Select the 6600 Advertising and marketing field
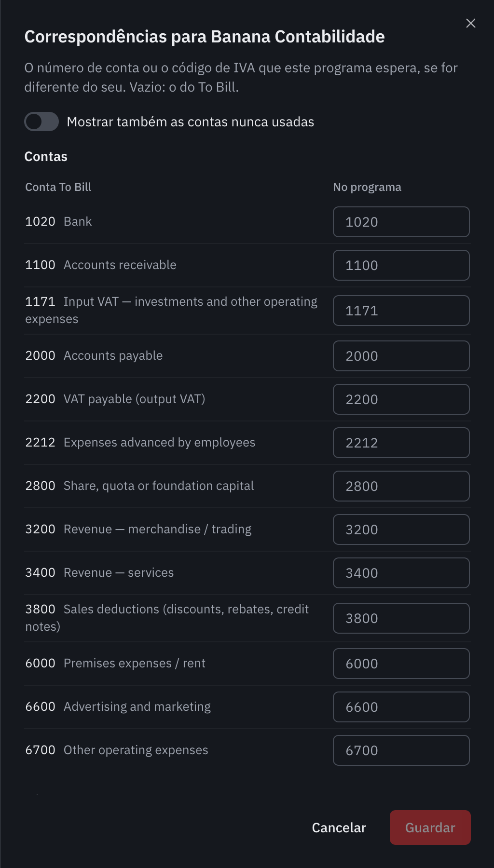 click(401, 707)
